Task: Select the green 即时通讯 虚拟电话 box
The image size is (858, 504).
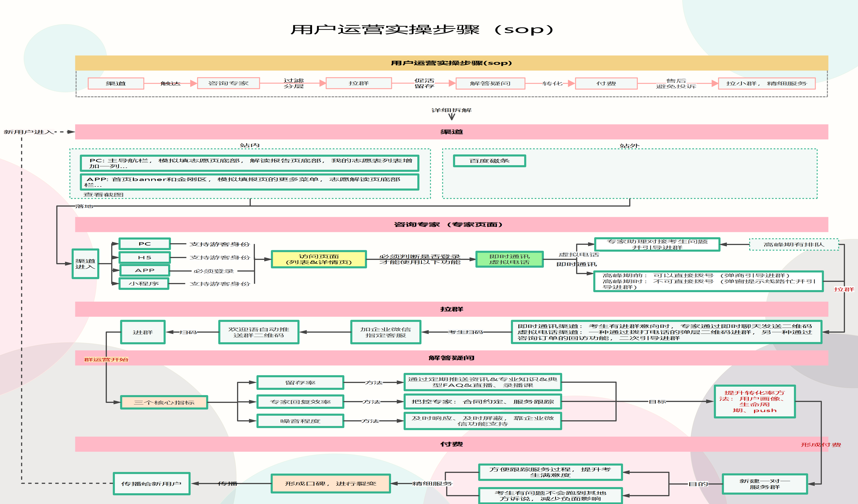Action: [x=509, y=259]
